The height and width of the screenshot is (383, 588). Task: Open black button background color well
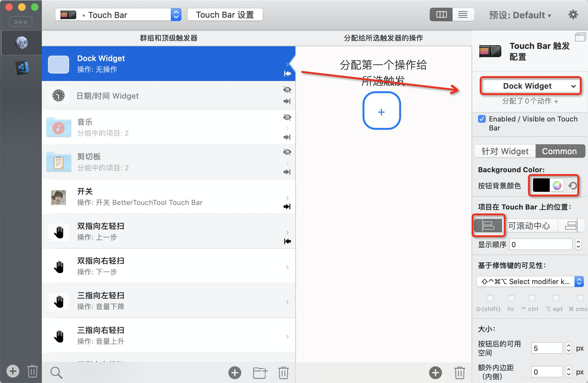(541, 185)
